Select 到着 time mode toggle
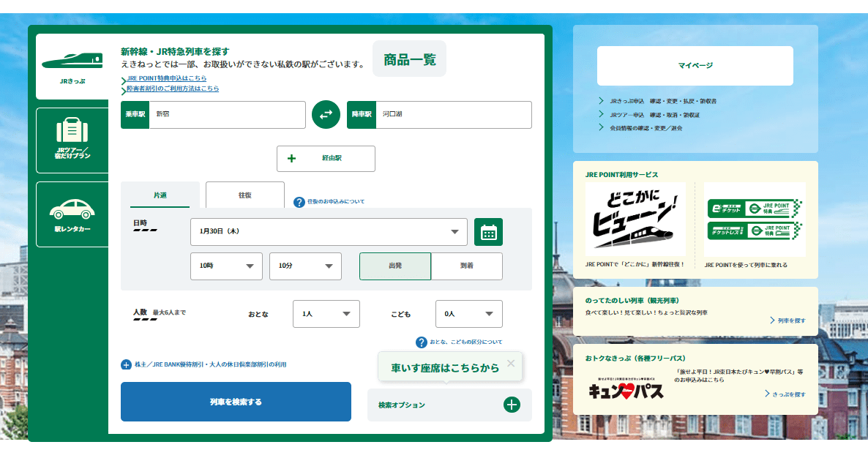Viewport: 868px width, 450px height. point(466,266)
